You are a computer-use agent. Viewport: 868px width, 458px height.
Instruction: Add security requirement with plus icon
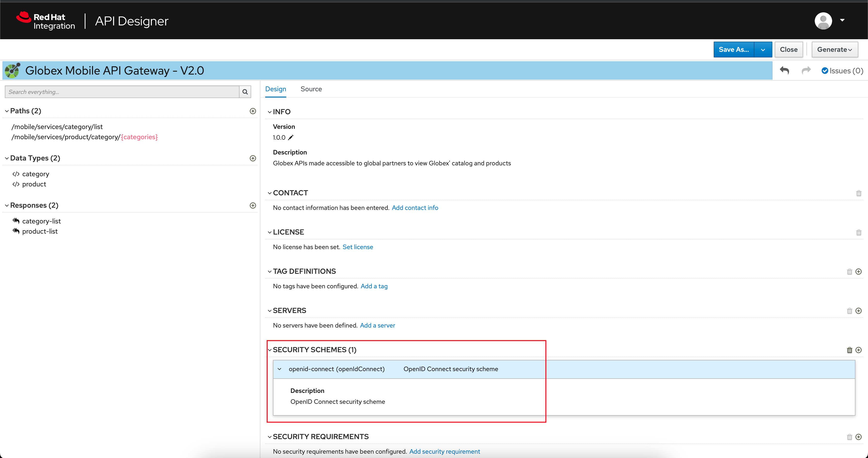[859, 437]
